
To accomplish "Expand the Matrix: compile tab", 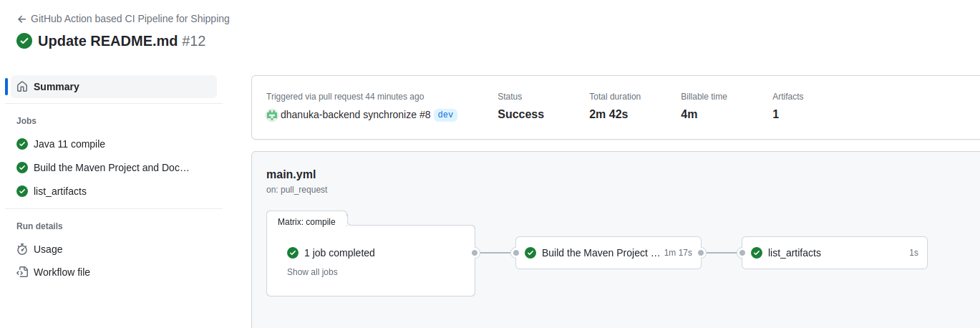I will tap(306, 221).
